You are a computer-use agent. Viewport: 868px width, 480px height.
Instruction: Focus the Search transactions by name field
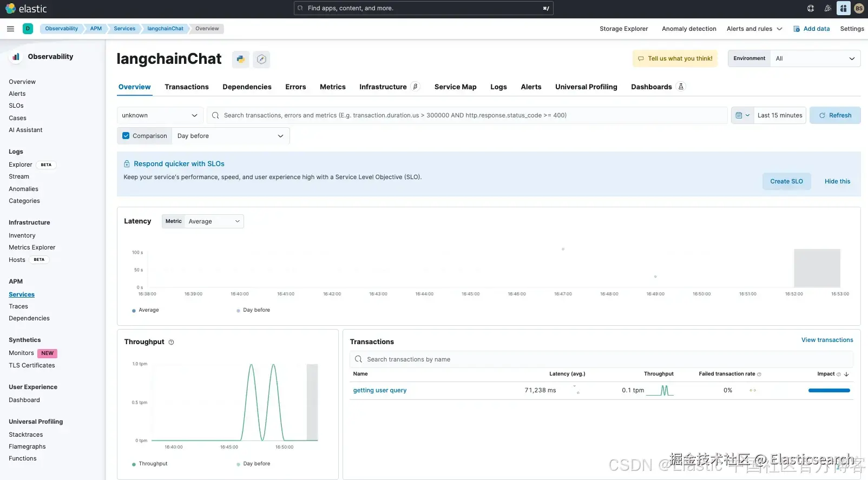601,359
